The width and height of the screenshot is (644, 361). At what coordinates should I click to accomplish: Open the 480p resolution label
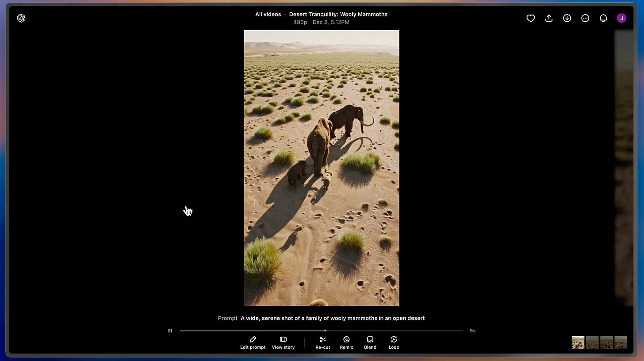(x=300, y=22)
